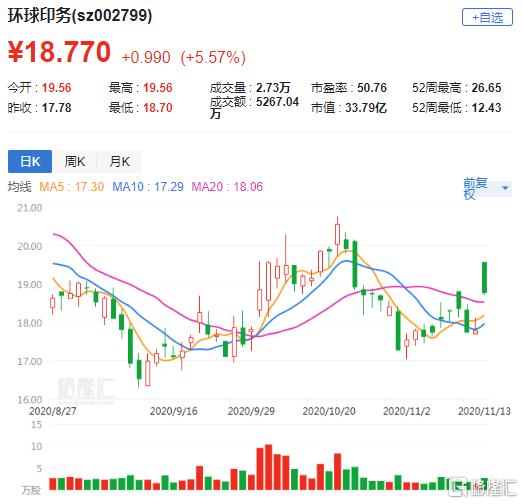Screen dimensions: 523x504
Task: Click the 2020/9/29 date axis label
Action: [251, 411]
